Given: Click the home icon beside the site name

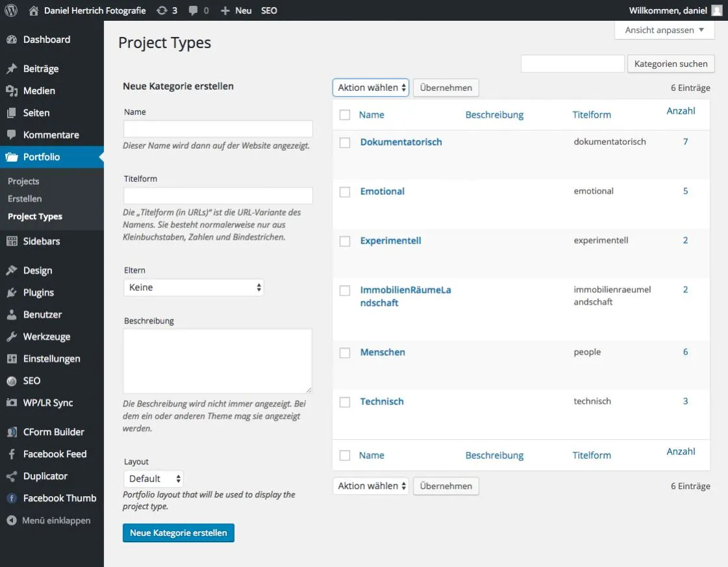Looking at the screenshot, I should tap(33, 10).
